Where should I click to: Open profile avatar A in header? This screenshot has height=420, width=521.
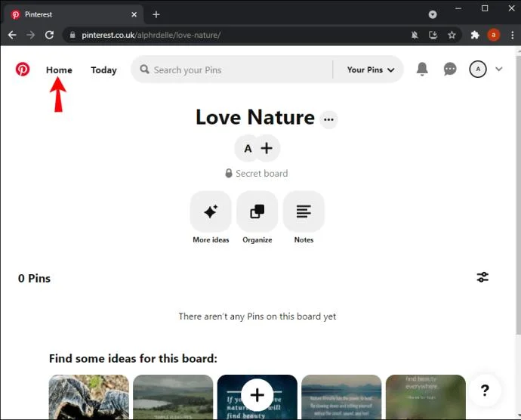point(478,69)
